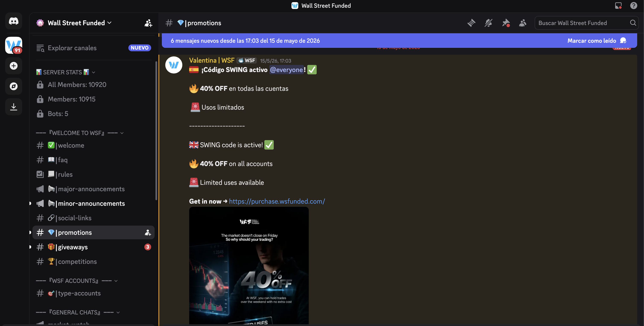Click the new messages banner text
Viewport: 644px width, 326px height.
coord(245,41)
